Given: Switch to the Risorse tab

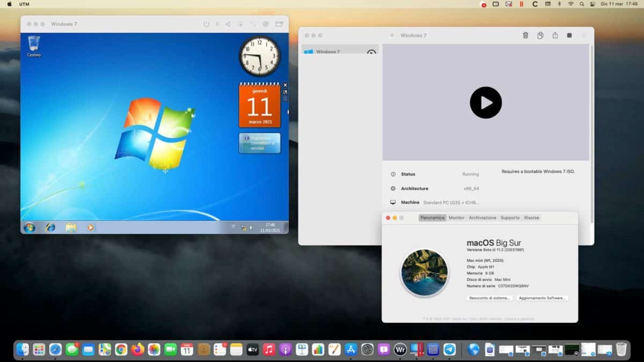Looking at the screenshot, I should [x=532, y=218].
